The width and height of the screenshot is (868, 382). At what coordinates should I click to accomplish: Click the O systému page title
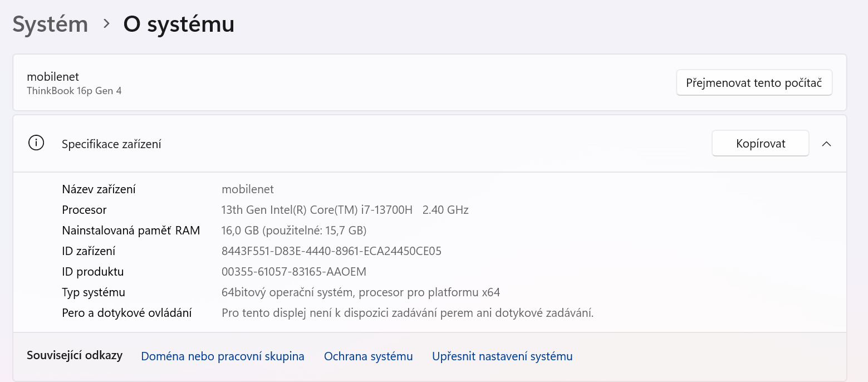[179, 23]
